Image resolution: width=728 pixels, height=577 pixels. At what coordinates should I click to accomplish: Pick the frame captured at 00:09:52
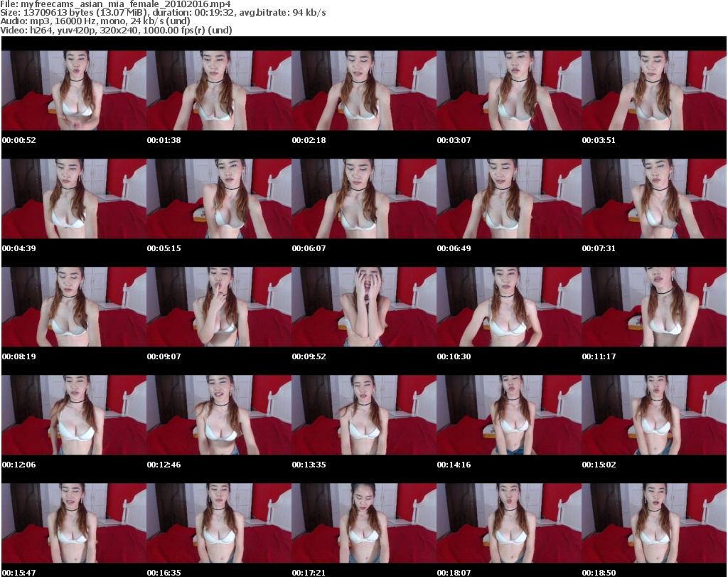click(364, 307)
